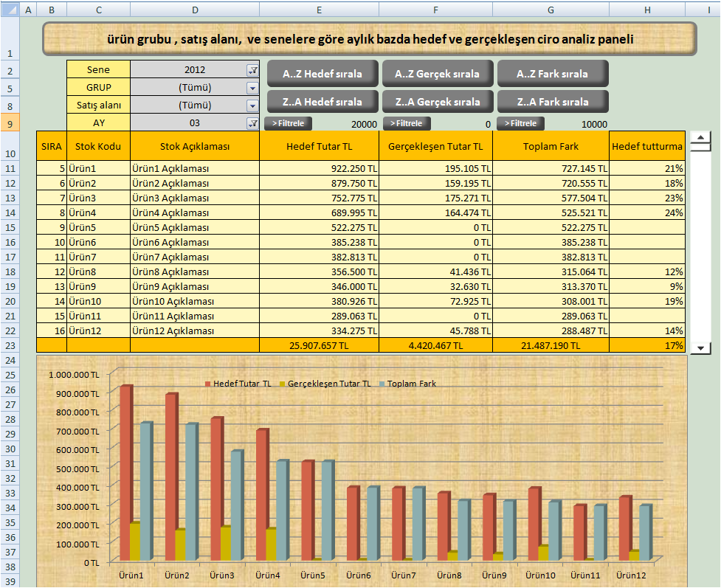The image size is (721, 588).
Task: Expand the GRUP (Tümü) dropdown
Action: (x=252, y=87)
